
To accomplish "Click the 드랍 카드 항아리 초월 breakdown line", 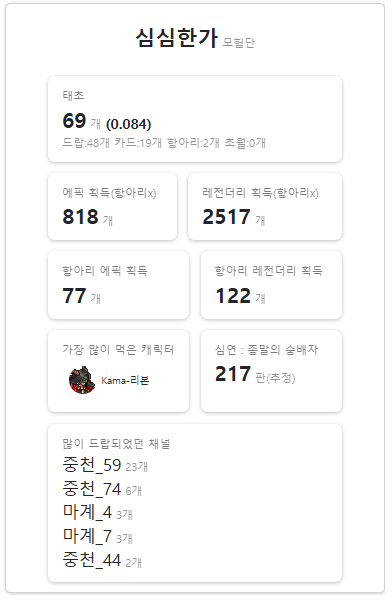I will 164,143.
